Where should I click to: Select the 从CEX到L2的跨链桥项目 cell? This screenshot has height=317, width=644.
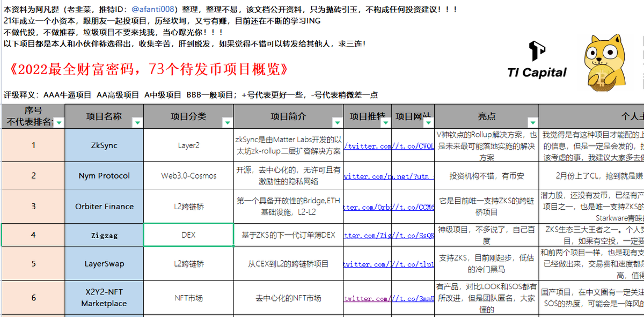click(288, 264)
